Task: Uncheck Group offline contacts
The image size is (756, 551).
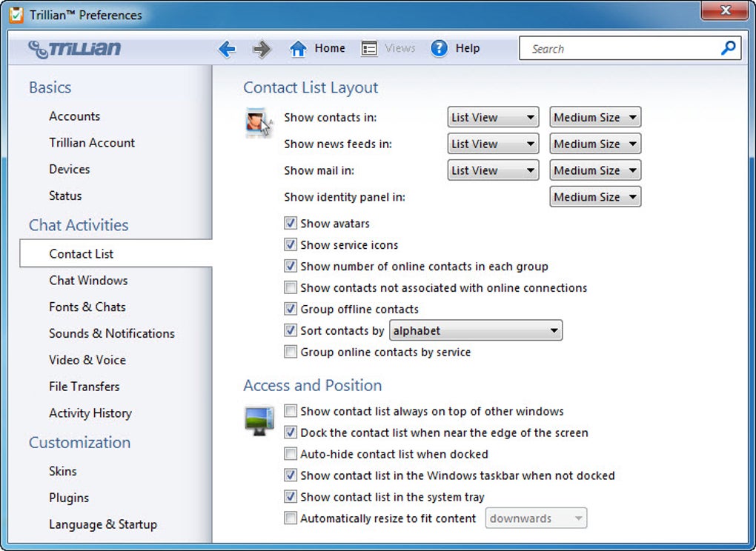Action: tap(291, 310)
